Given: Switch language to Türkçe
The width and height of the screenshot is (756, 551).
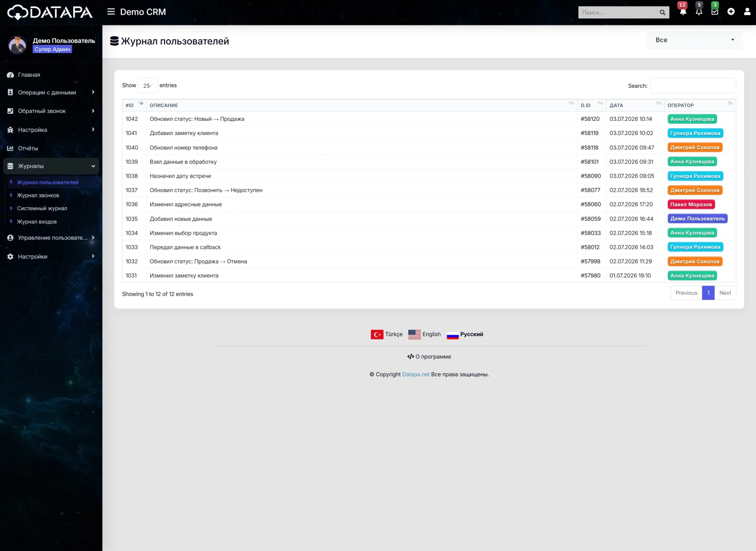Looking at the screenshot, I should [x=394, y=335].
